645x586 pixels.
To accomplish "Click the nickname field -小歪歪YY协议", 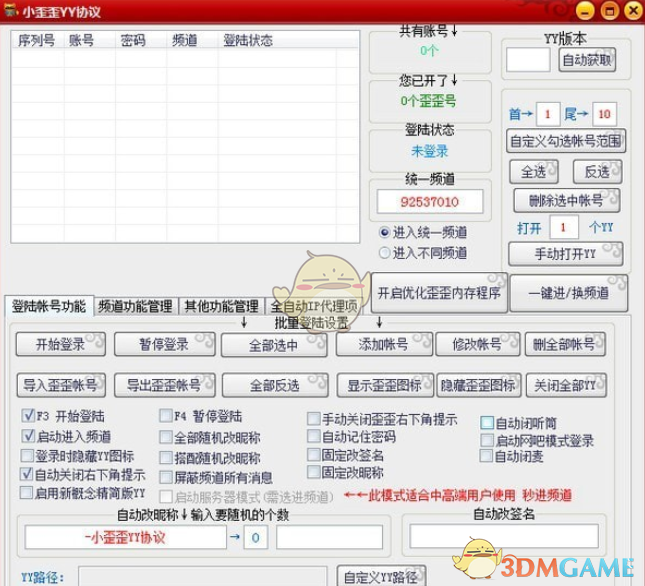I will click(x=125, y=537).
